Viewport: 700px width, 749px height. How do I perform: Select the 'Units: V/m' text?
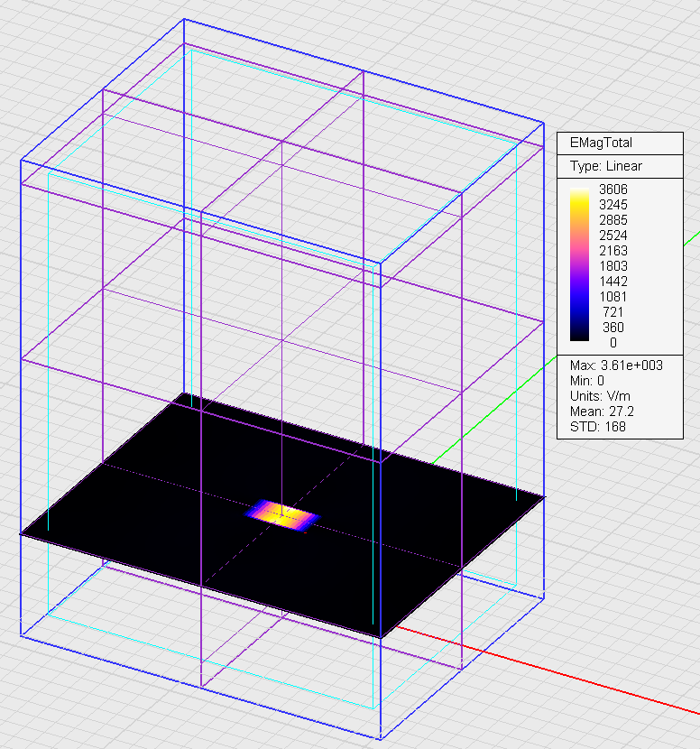[x=599, y=396]
